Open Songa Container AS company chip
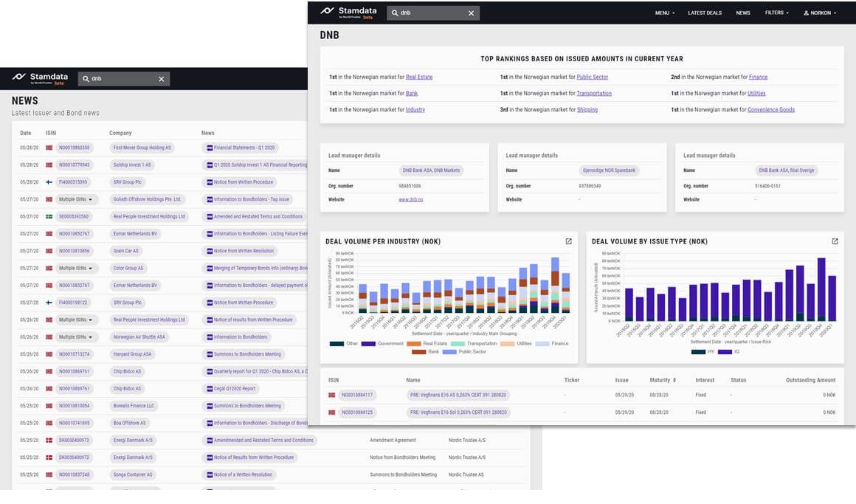Viewport: 856px width, 504px height. click(x=133, y=475)
